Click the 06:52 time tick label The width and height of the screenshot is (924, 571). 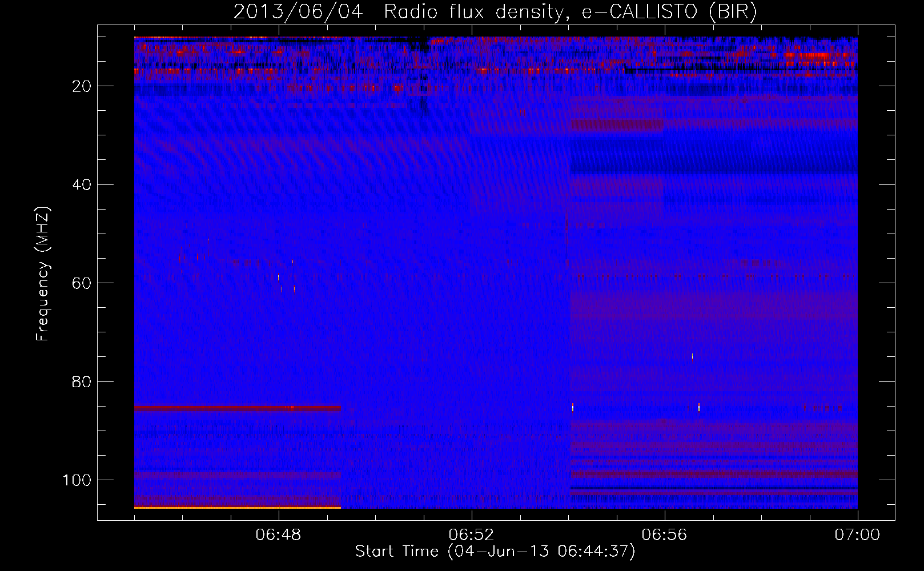click(472, 535)
